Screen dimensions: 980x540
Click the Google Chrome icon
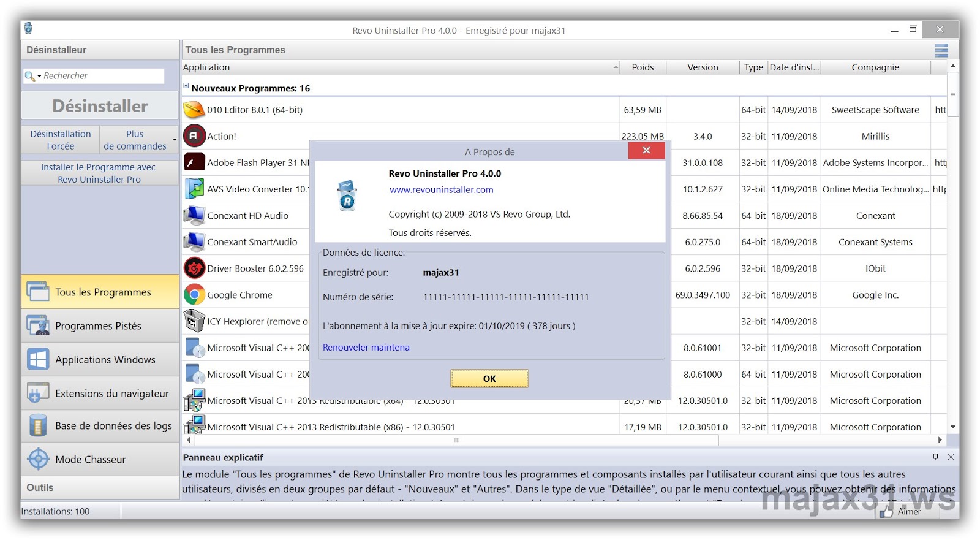coord(194,295)
